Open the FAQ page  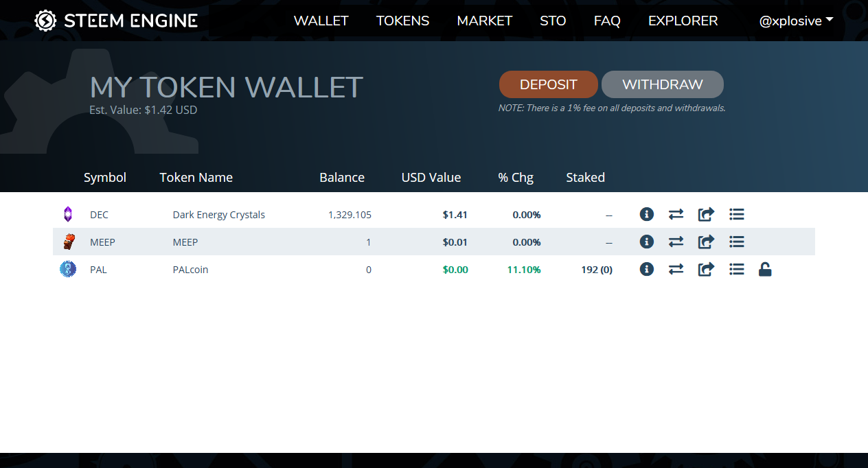point(607,21)
